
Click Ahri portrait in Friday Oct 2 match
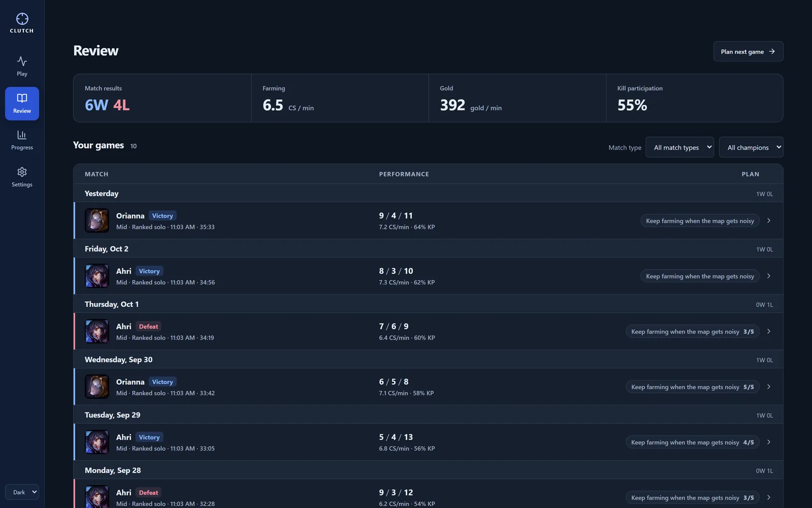click(x=97, y=276)
